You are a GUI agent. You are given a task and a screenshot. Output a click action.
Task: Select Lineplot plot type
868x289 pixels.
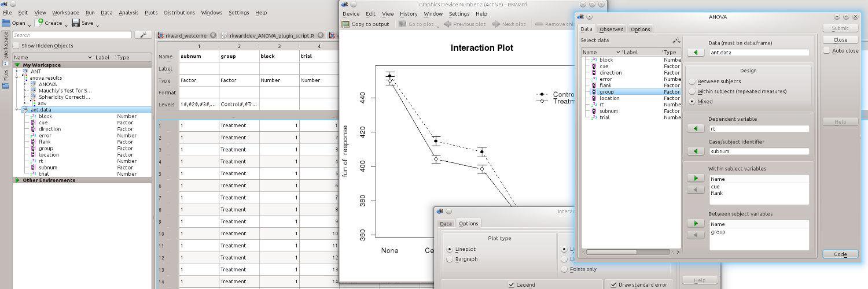pos(450,249)
